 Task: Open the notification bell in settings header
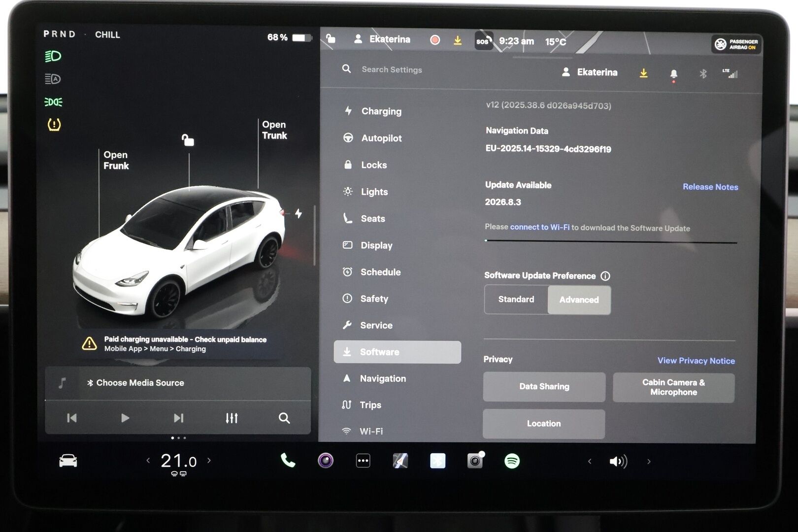tap(673, 72)
